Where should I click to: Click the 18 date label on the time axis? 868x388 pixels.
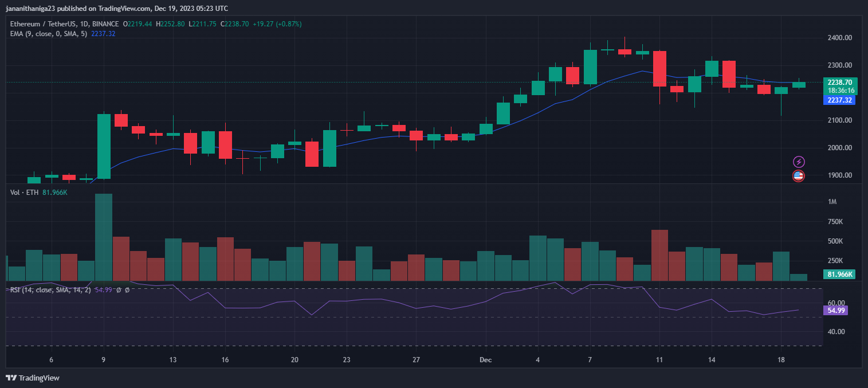(780, 360)
